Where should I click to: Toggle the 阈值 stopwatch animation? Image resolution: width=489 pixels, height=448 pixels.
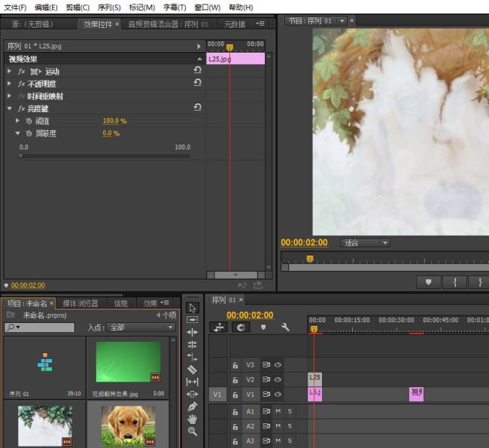click(x=29, y=120)
